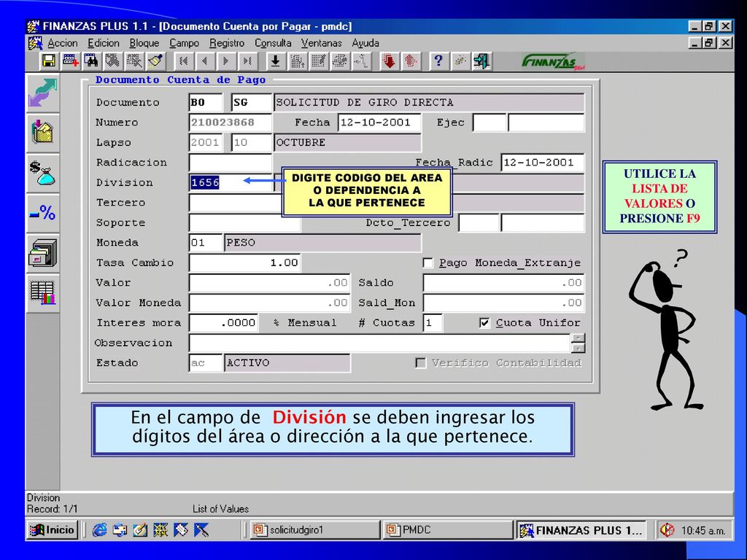Viewport: 747px width, 560px height.
Task: Click the Finanzas Plus logo
Action: click(554, 61)
